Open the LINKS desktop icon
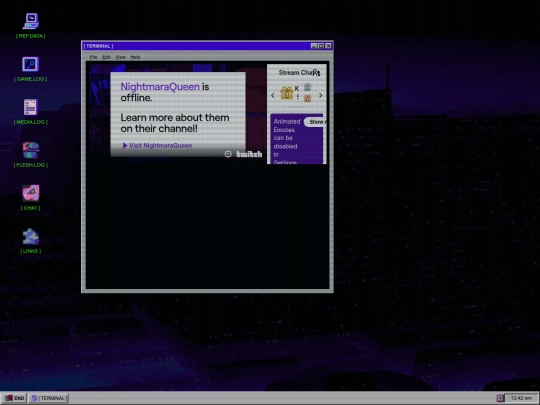The width and height of the screenshot is (540, 405). click(x=31, y=241)
